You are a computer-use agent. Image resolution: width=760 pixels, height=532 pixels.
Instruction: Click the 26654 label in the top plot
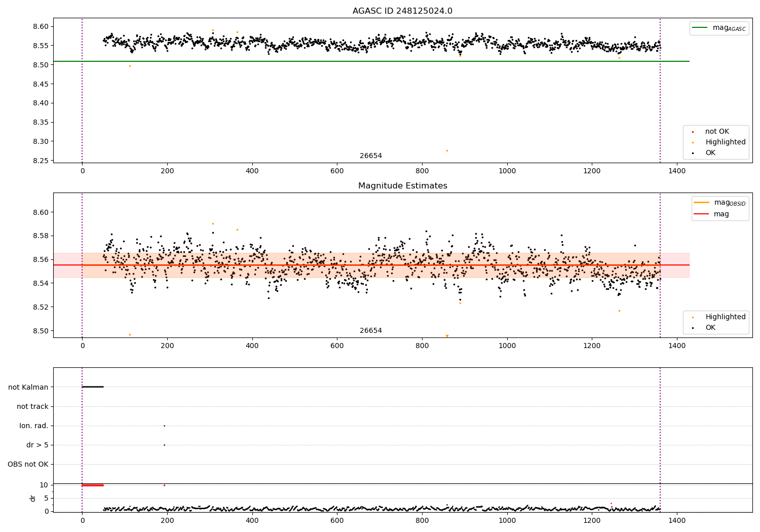[371, 156]
